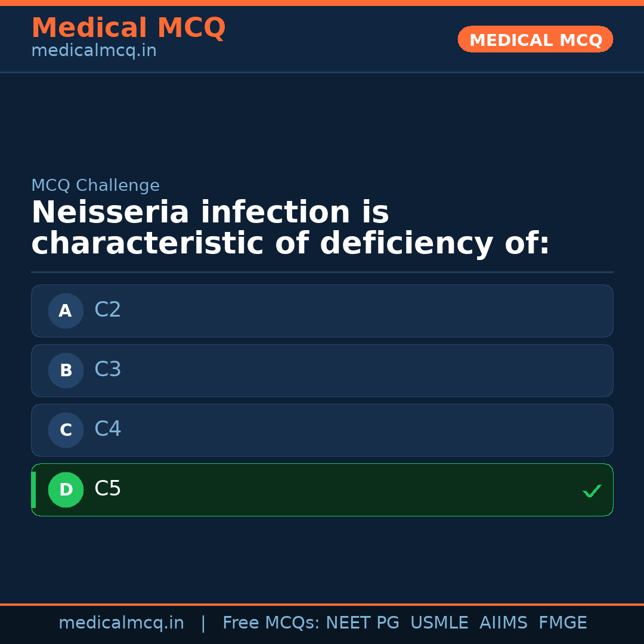644x644 pixels.
Task: Choose the C3 answer text
Action: coord(108,370)
